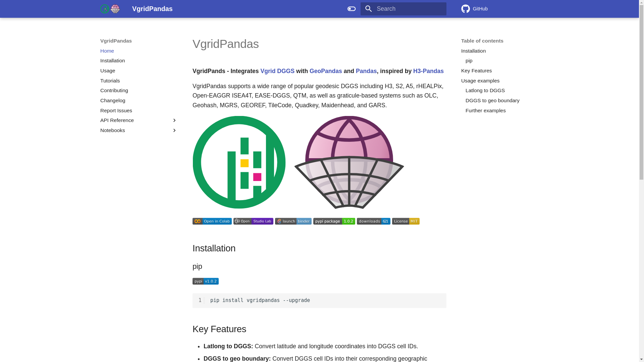This screenshot has height=362, width=644.
Task: Follow the H3-Pandas link
Action: (x=428, y=71)
